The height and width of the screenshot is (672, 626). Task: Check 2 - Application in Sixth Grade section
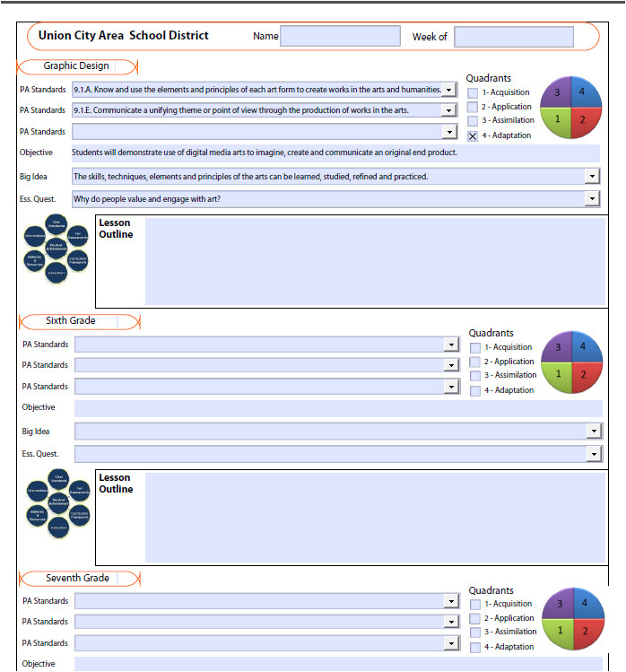click(475, 362)
